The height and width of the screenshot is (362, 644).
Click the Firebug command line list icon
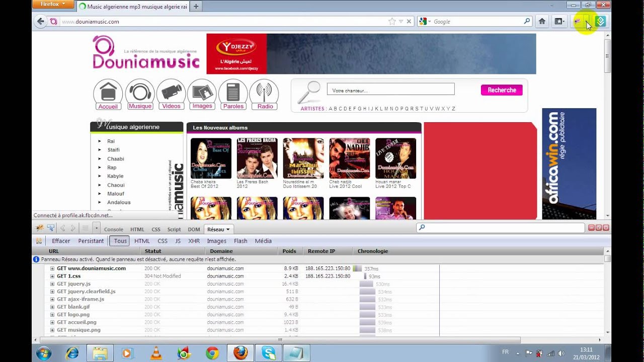pyautogui.click(x=86, y=228)
